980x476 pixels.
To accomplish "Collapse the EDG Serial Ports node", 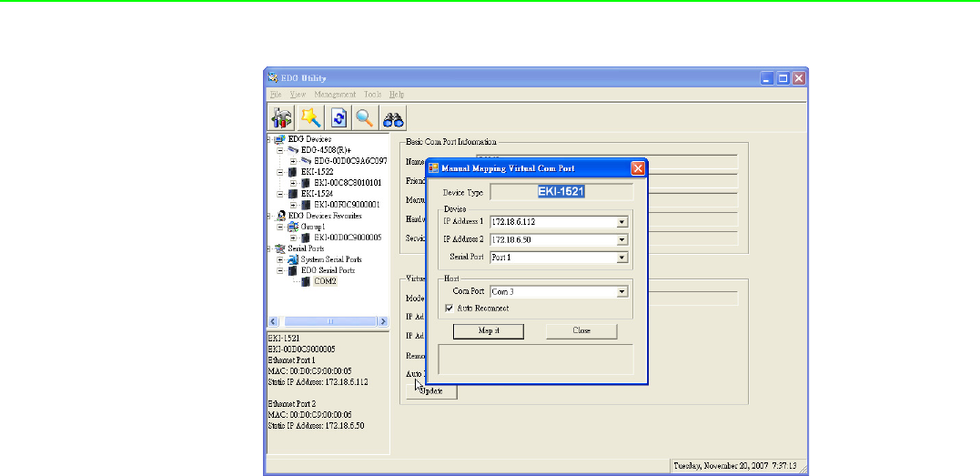I will 280,270.
